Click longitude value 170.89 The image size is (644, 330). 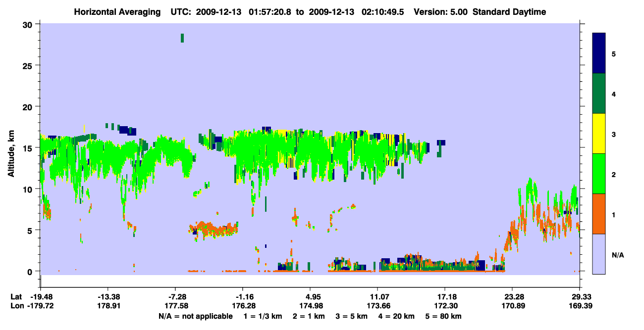[512, 306]
